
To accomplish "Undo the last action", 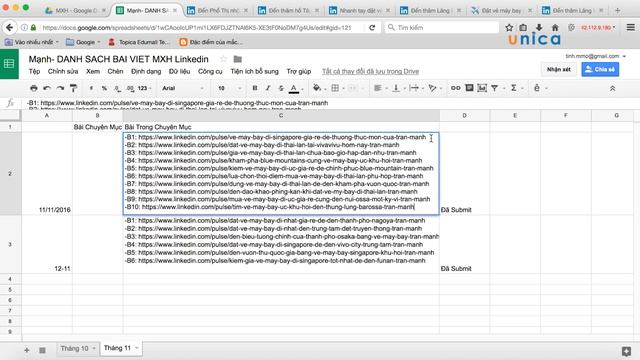I will (x=47, y=88).
